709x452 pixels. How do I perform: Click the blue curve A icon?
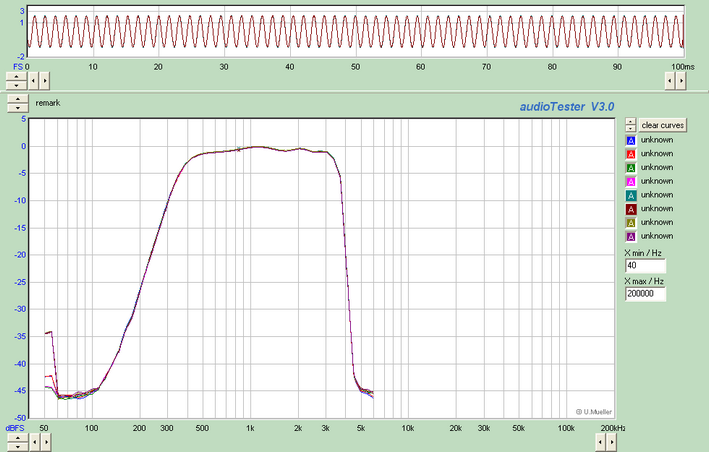630,140
